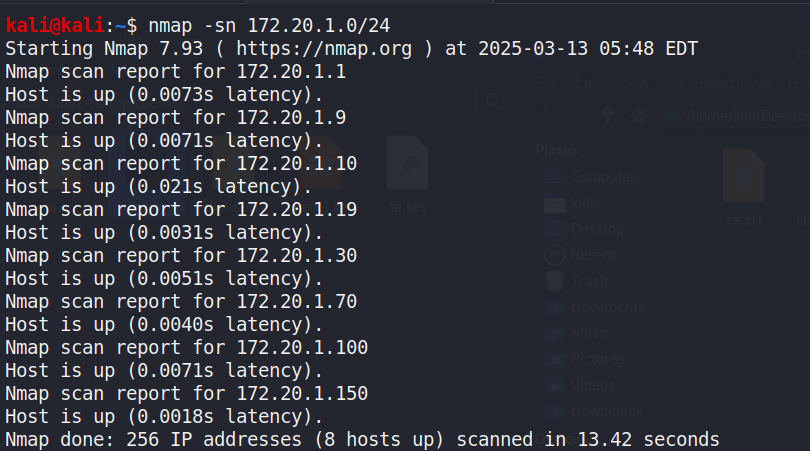Open the File menu

[547, 83]
